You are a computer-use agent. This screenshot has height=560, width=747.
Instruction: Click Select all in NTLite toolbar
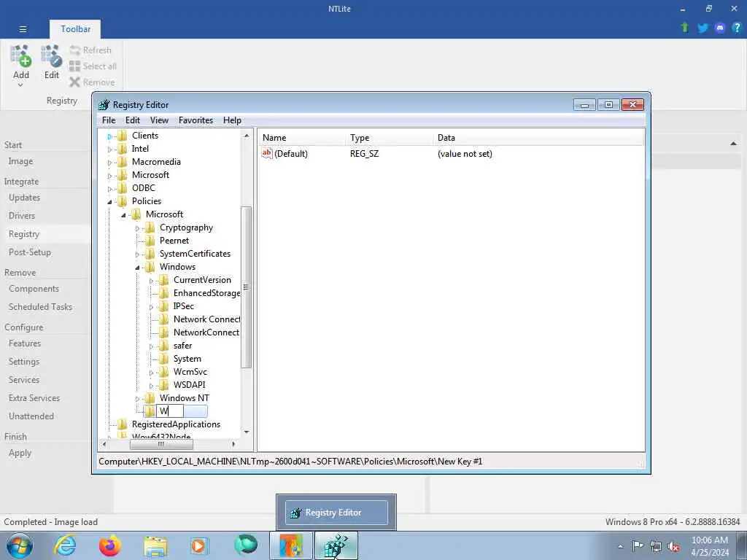pyautogui.click(x=93, y=66)
